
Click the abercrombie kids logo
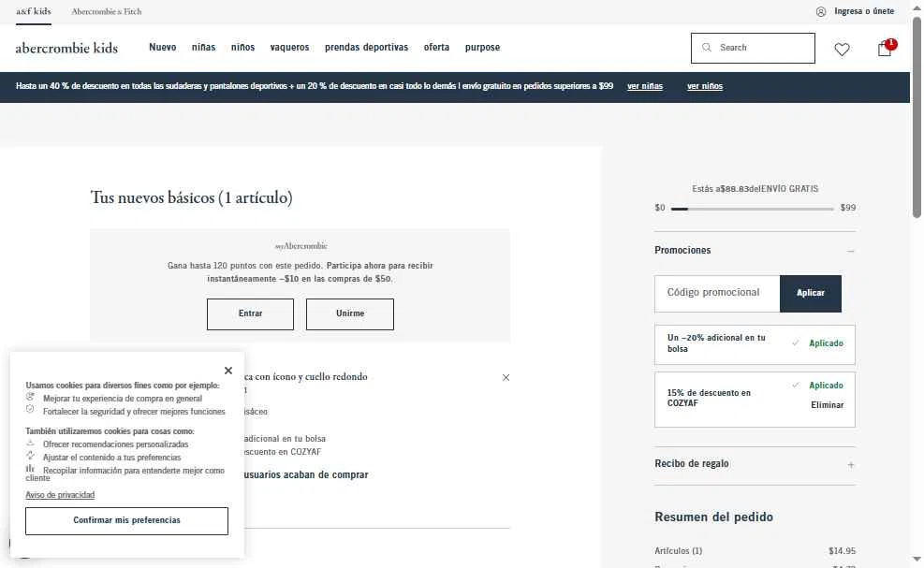point(66,48)
